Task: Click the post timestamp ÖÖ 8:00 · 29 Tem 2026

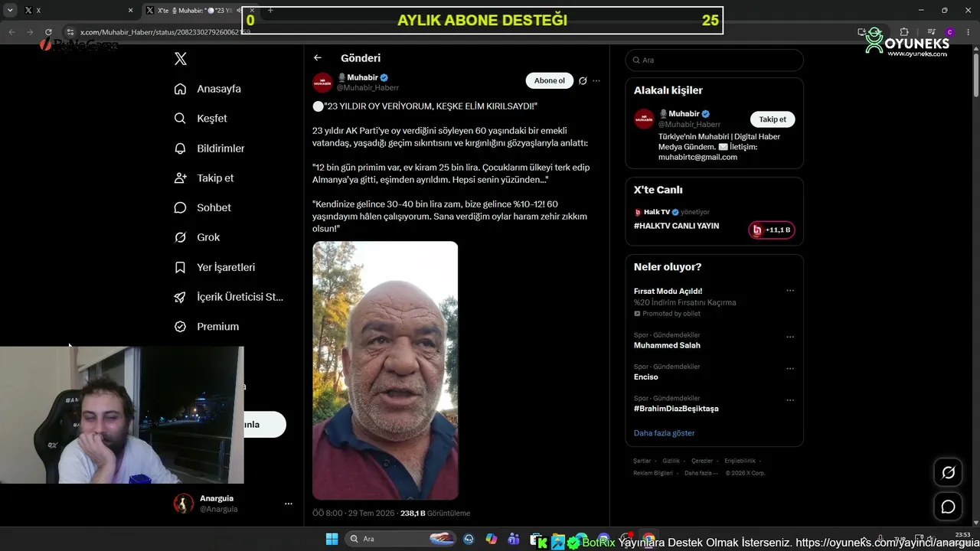Action: tap(354, 514)
